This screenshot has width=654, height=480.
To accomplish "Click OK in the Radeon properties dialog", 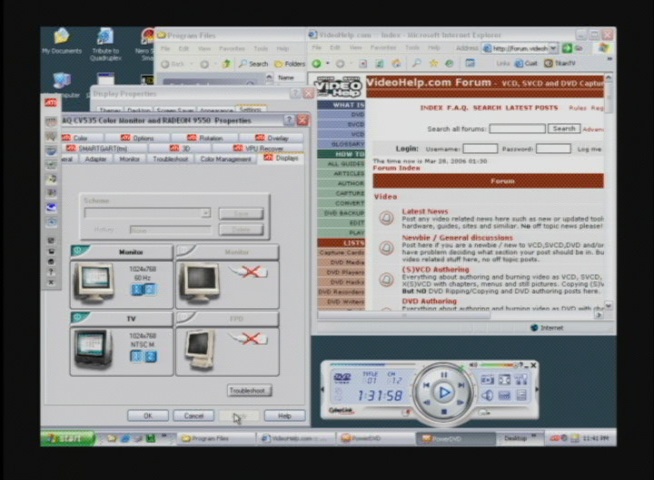I will tap(148, 416).
